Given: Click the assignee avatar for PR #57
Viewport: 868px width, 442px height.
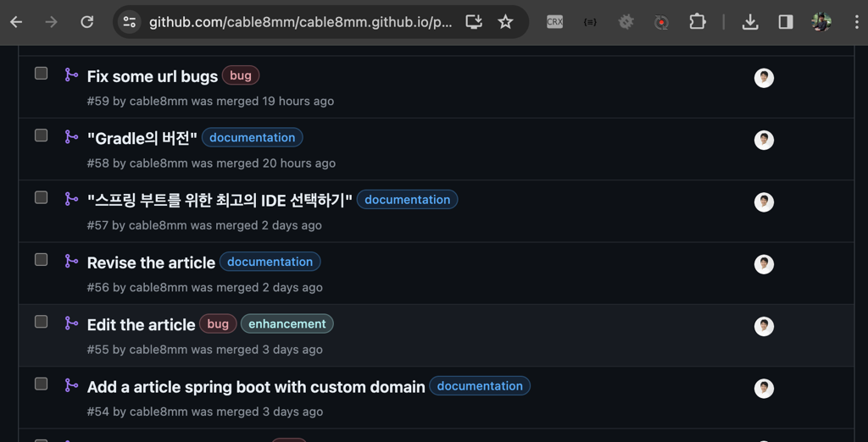Looking at the screenshot, I should click(x=764, y=202).
